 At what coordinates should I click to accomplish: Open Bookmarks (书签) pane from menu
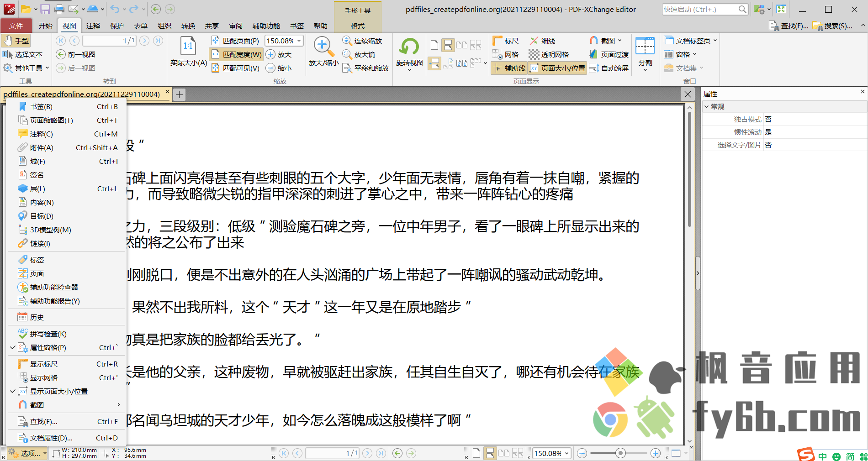(x=68, y=106)
